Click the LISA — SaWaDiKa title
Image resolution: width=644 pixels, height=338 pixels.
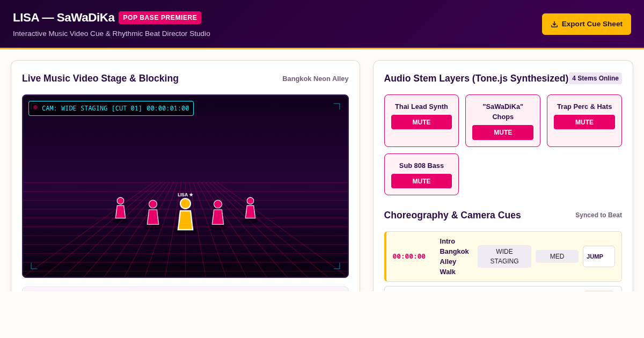64,18
